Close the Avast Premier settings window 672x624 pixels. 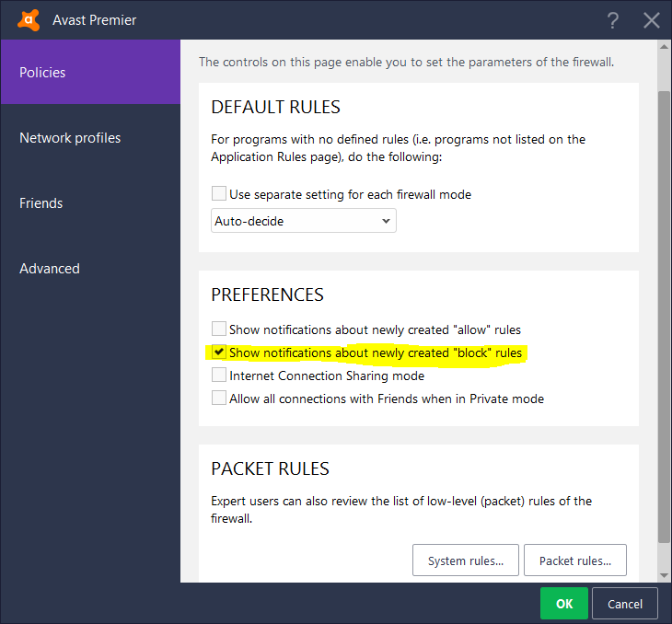(x=652, y=20)
